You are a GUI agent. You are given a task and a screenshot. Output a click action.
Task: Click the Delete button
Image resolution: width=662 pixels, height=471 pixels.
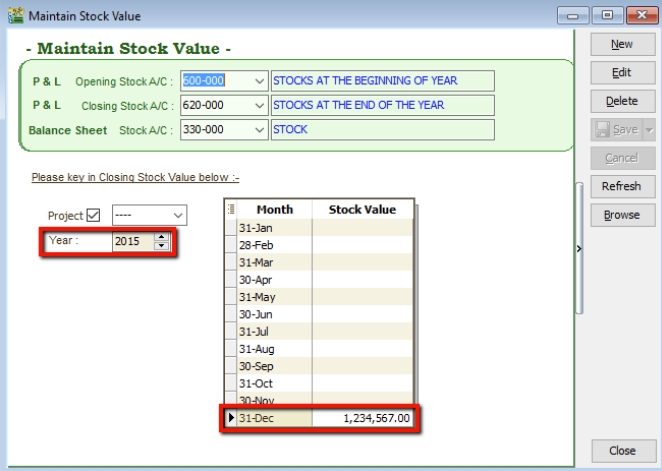coord(621,101)
